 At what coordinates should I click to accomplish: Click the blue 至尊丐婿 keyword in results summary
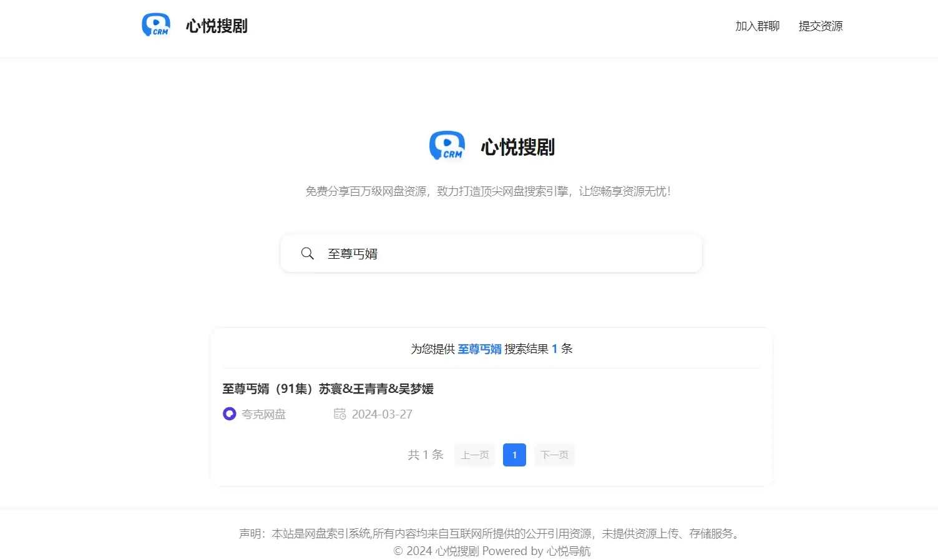[x=479, y=349]
